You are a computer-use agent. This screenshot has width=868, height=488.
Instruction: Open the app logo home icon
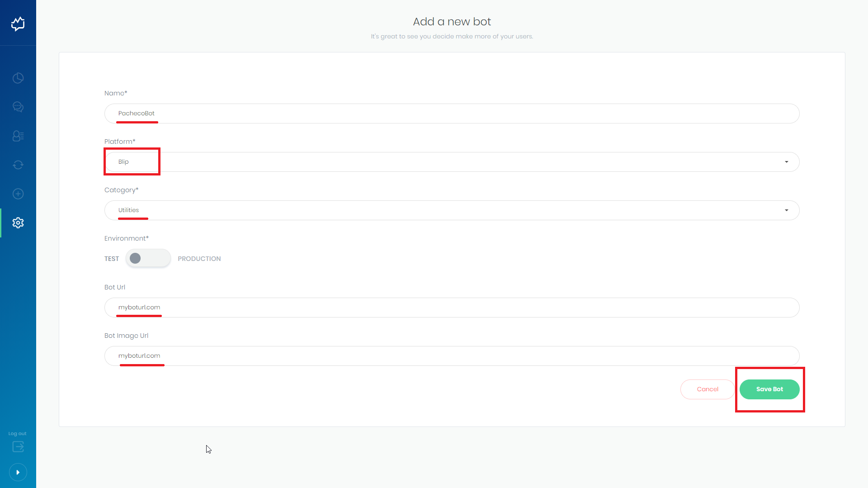18,24
